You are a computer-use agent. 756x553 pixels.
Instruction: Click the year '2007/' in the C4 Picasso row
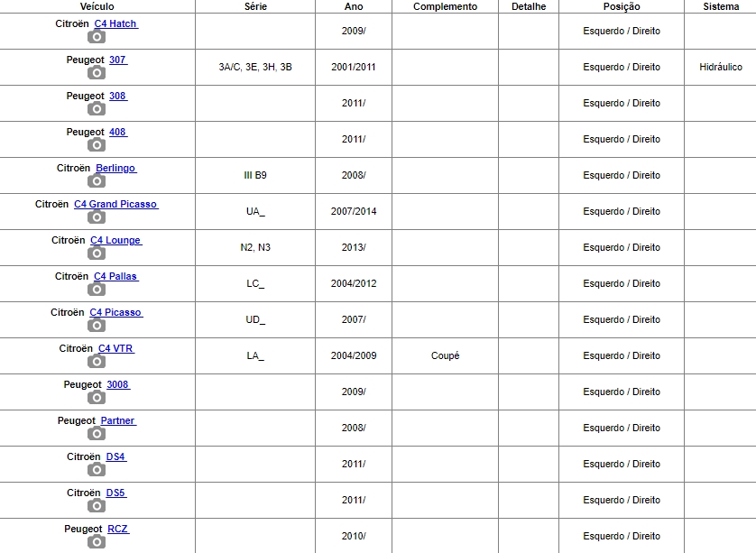[354, 319]
